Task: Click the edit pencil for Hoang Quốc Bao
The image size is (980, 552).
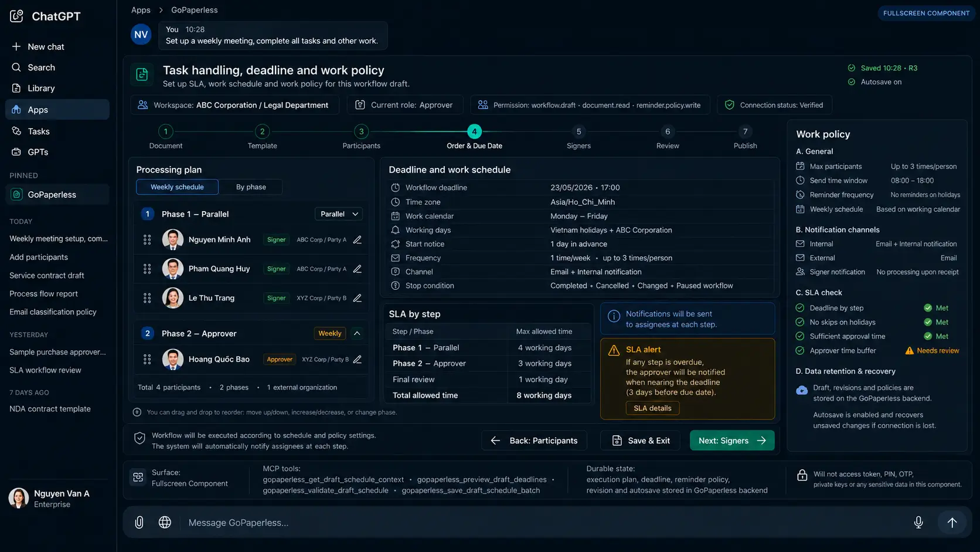Action: 357,359
